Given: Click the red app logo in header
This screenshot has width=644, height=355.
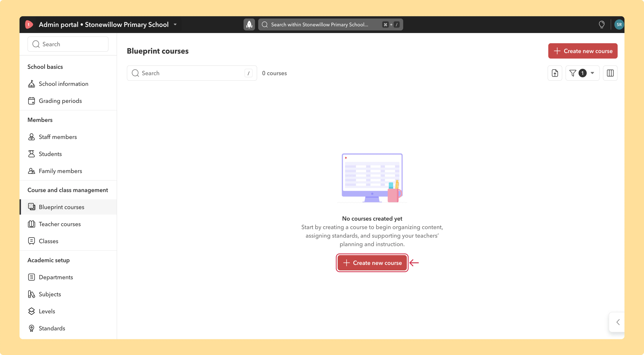Looking at the screenshot, I should coord(29,24).
